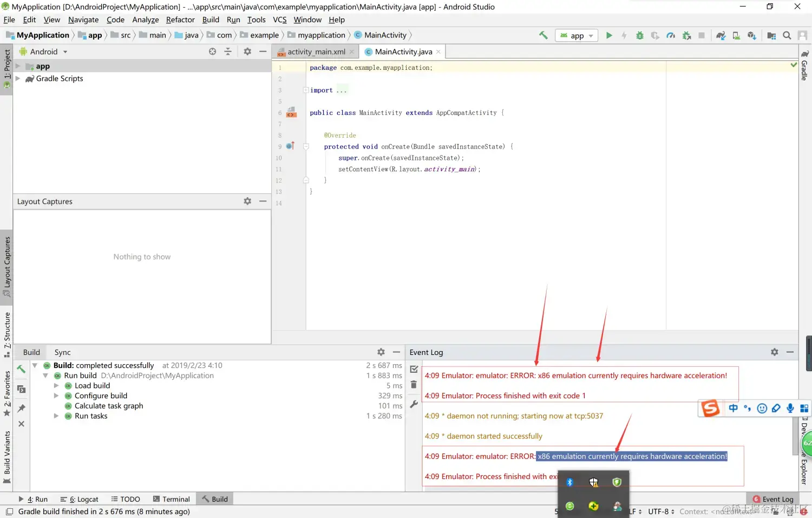Click Attach Debugger to Android Process icon

tap(686, 35)
